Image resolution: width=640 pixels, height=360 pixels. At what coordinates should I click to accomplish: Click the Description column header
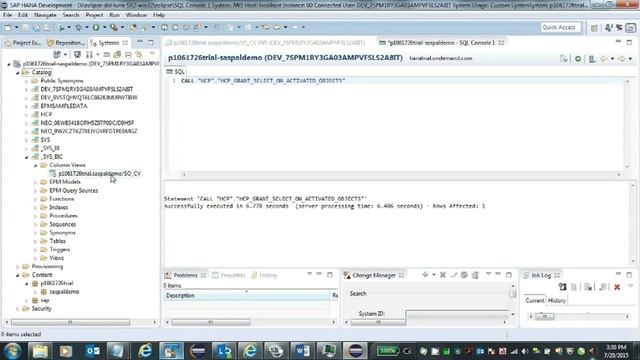(x=247, y=295)
